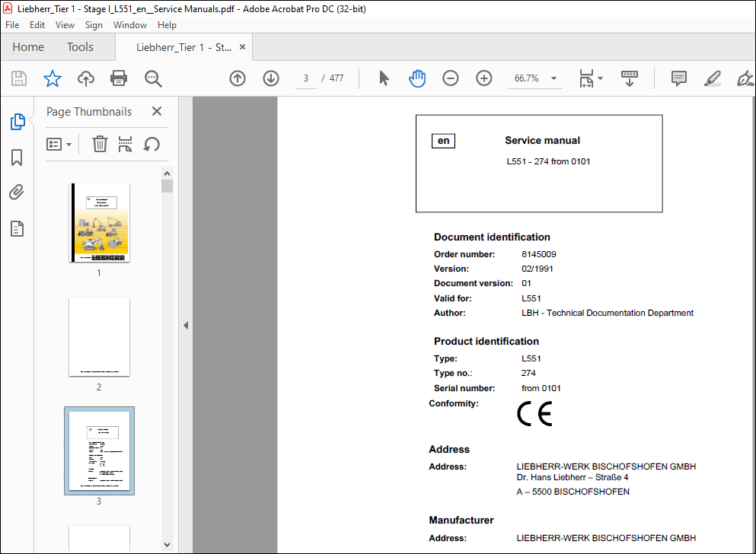Add a comment with sticky note icon
Screen dimensions: 756x554
679,78
